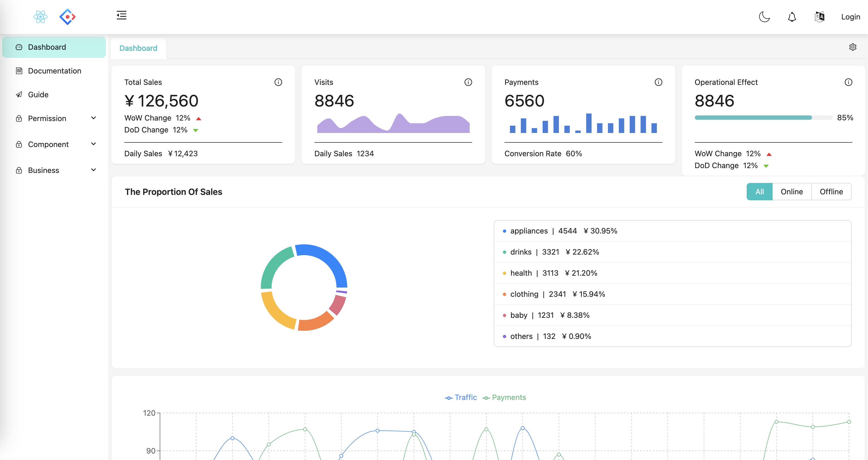
Task: Toggle off the Traffic legend in the chart
Action: click(x=461, y=397)
